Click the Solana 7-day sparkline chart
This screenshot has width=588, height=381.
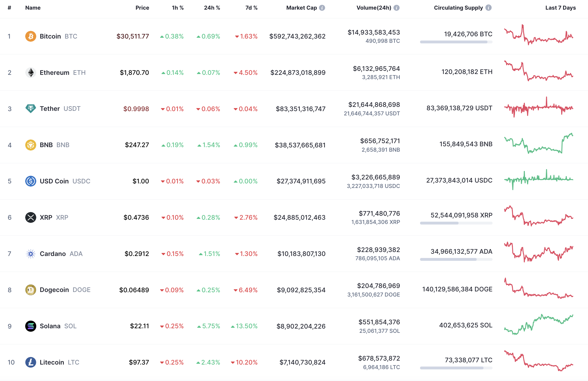click(538, 326)
